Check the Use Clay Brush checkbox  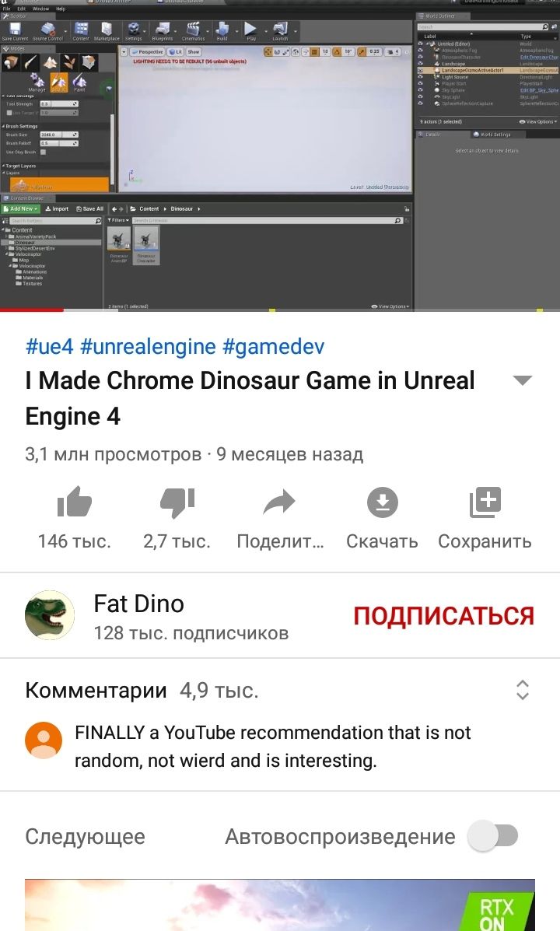(x=43, y=152)
